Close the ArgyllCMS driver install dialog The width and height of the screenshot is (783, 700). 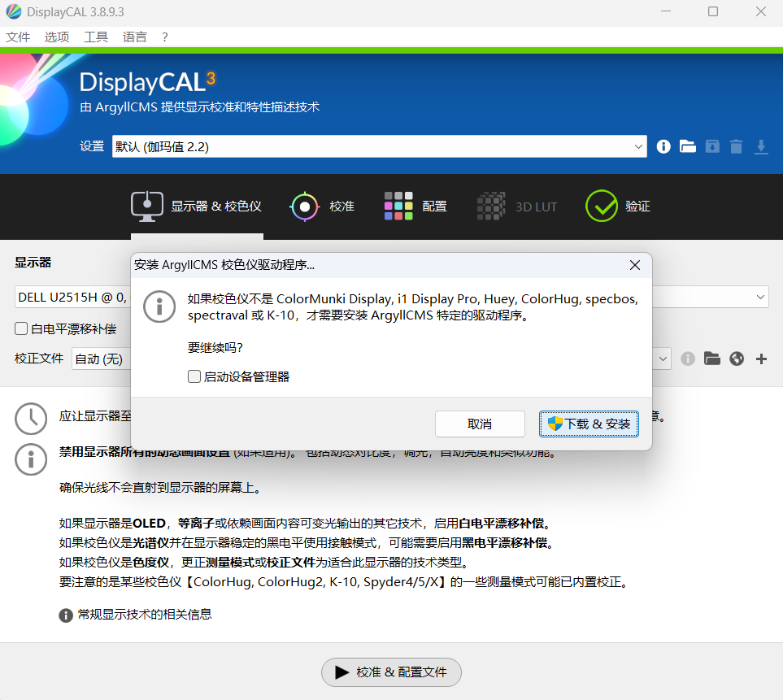pyautogui.click(x=634, y=265)
